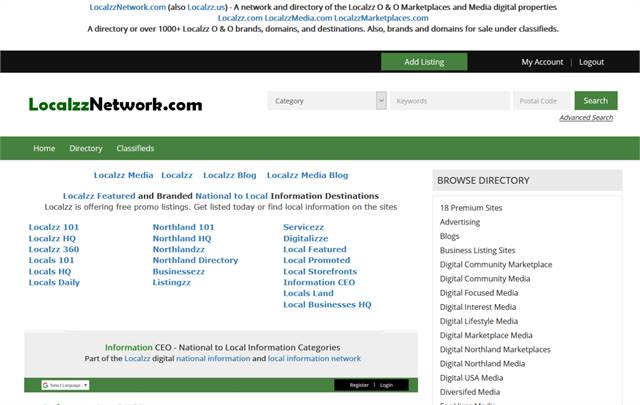Browse Diversifed Media category
Screen dimensions: 640x405
[x=470, y=392]
